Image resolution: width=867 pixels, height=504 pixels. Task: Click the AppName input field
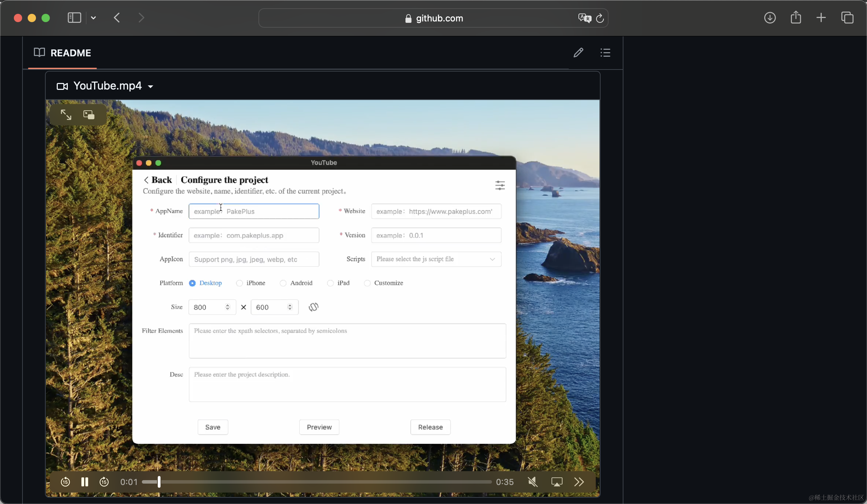(x=254, y=211)
